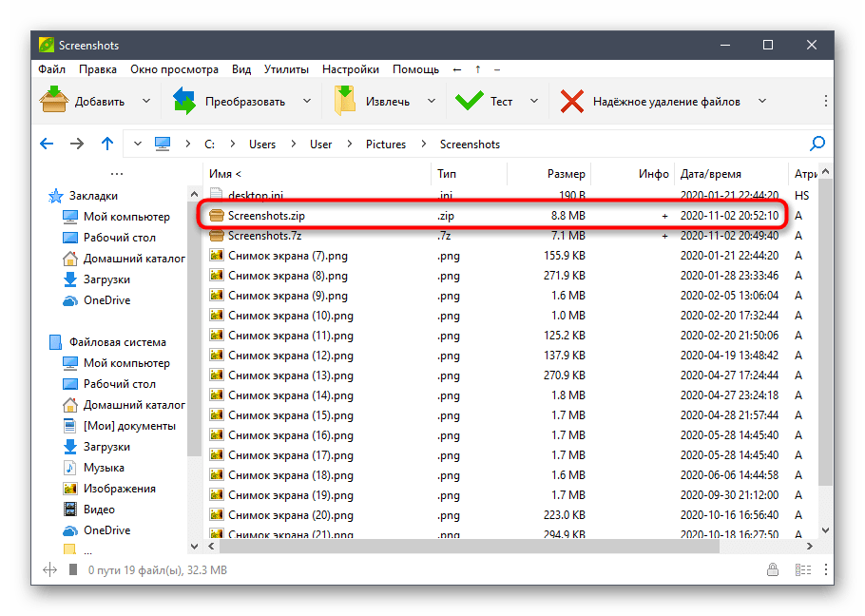Click the menu bar left arrow button
Image resolution: width=865 pixels, height=616 pixels.
(x=457, y=69)
